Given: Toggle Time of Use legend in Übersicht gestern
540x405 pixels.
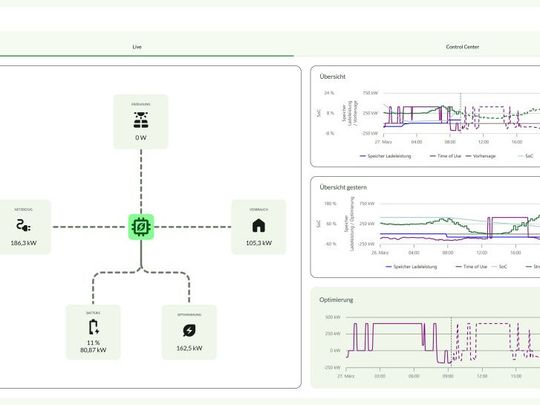Looking at the screenshot, I should click(x=471, y=267).
